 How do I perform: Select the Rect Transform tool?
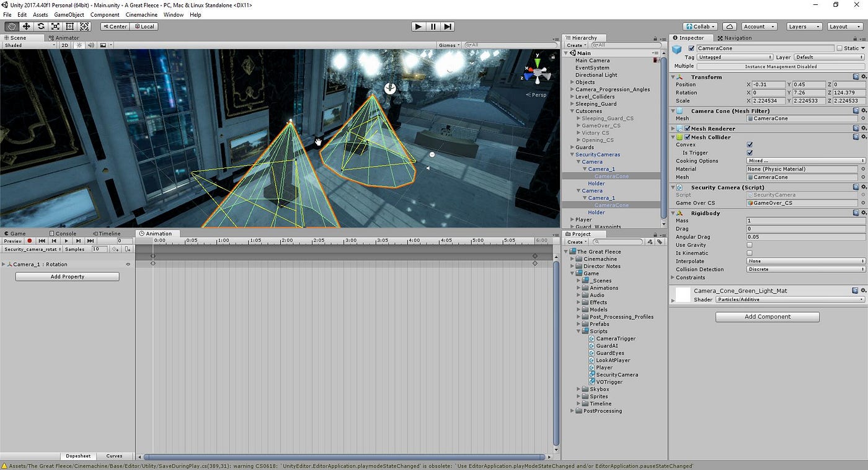coord(70,27)
